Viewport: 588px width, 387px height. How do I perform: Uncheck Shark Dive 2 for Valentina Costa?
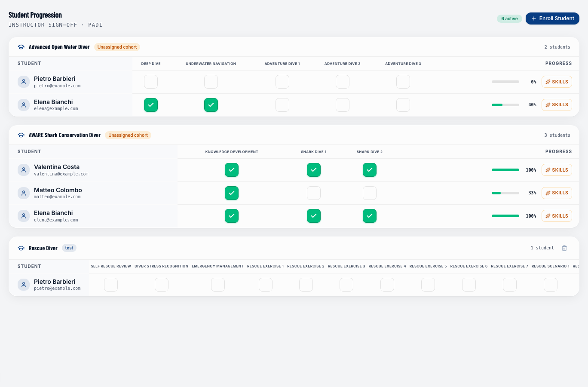[x=370, y=170]
